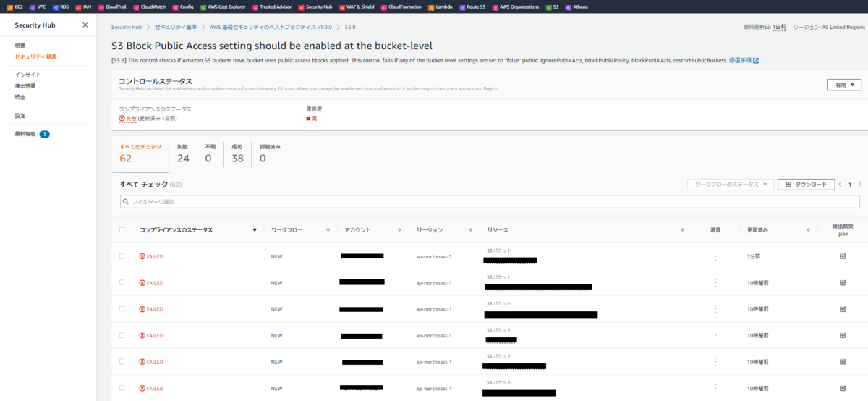
Task: Sort by リージョン column arrow
Action: point(471,230)
